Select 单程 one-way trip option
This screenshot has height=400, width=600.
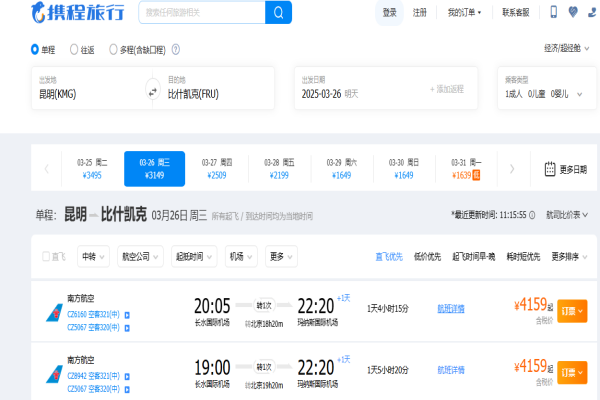click(43, 50)
